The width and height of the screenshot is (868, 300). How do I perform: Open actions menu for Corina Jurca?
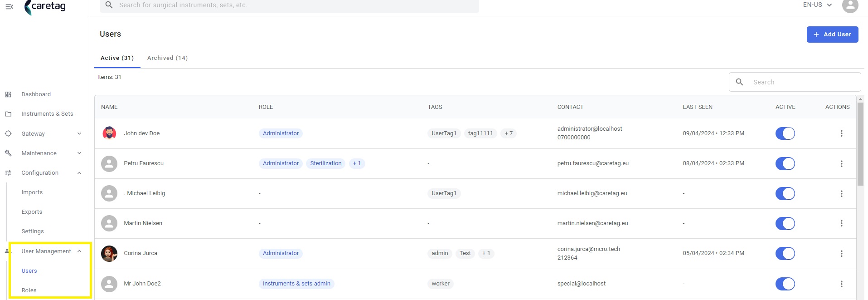click(x=841, y=254)
